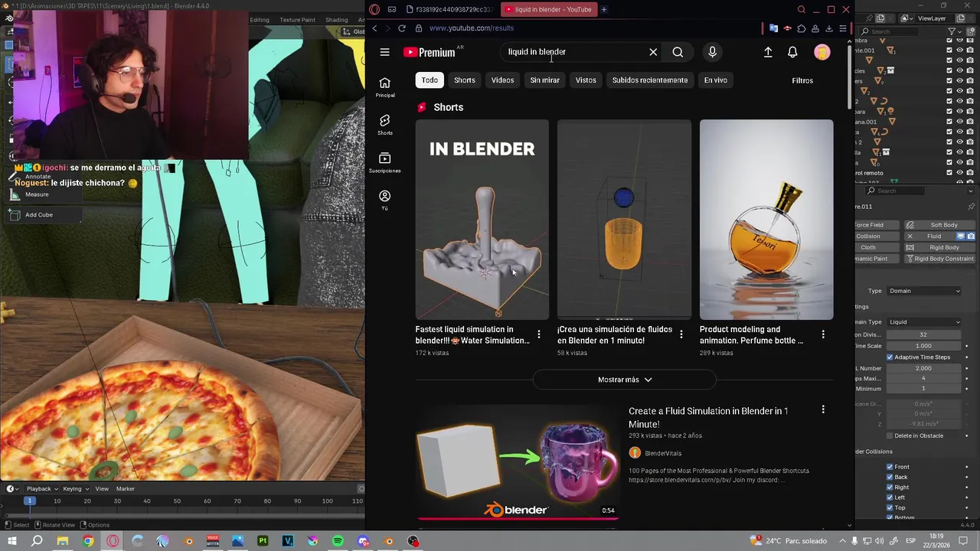Open options for Product modeling short
Screen dimensions: 980x551
click(x=823, y=334)
